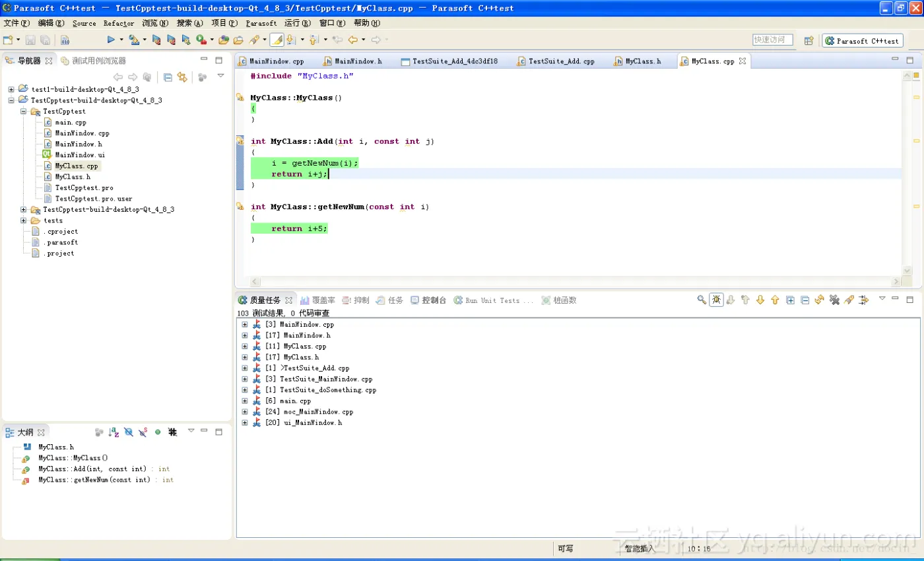Click the yellow up arrow in Quality Tasks

[x=775, y=300]
